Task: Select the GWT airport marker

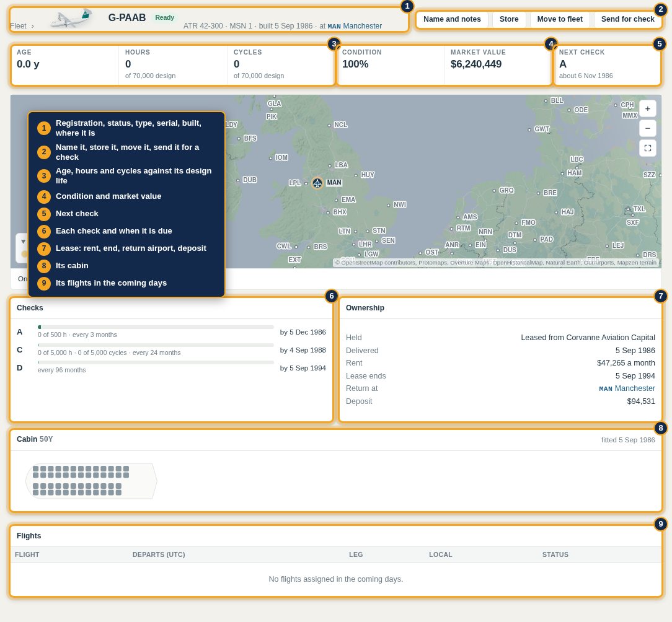Action: 529,129
